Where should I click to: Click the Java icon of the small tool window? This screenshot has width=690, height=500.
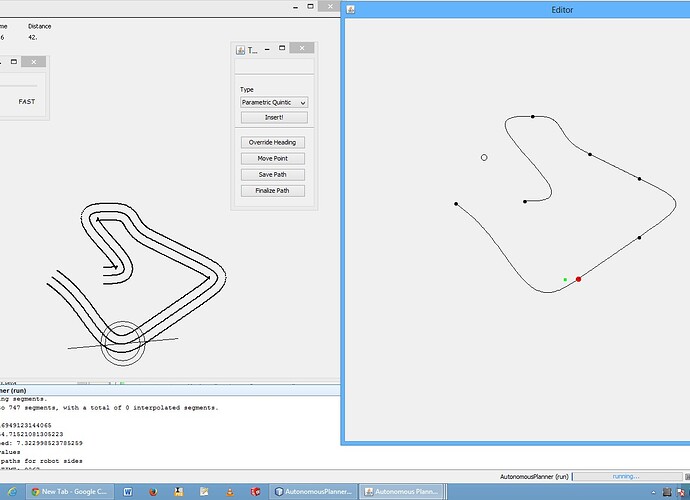[x=240, y=50]
